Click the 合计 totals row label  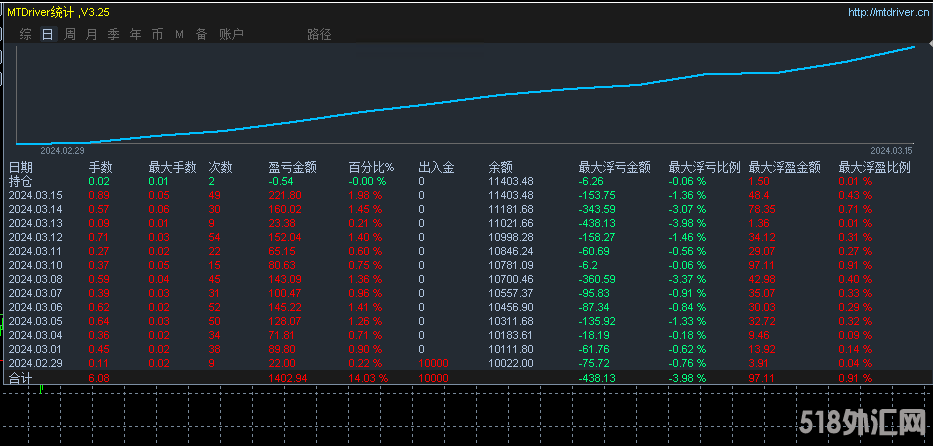21,379
